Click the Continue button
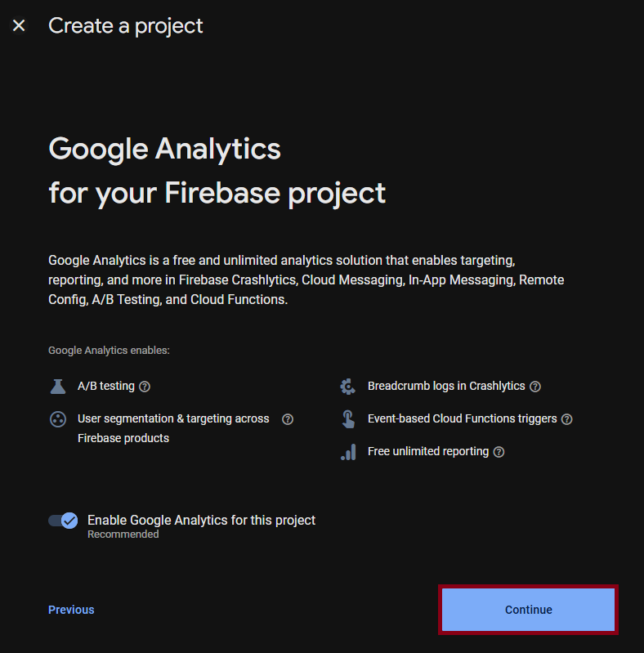The width and height of the screenshot is (644, 653). (528, 610)
